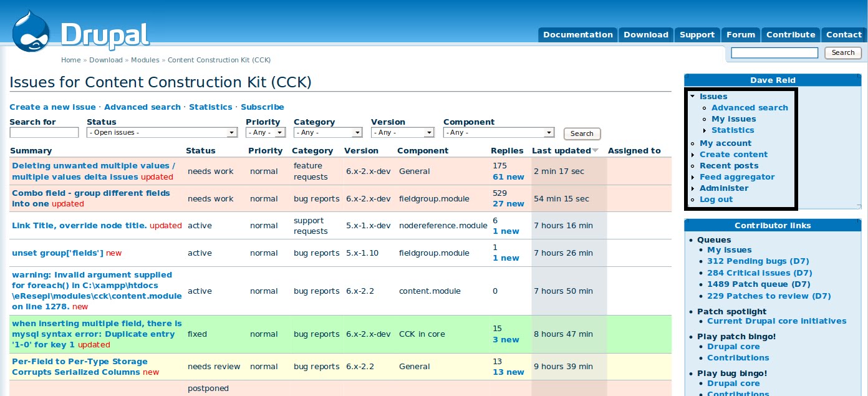Click '3 new' replies link
Viewport: 868px width, 396px height.
(x=506, y=340)
